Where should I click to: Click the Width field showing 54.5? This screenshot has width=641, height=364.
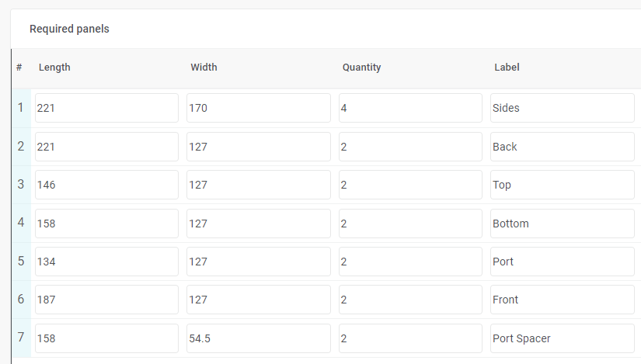point(259,338)
